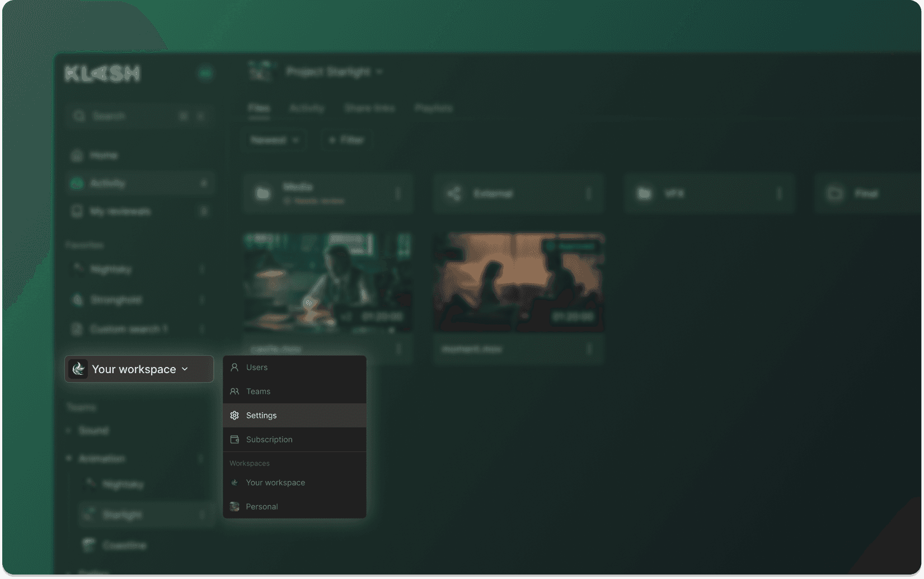This screenshot has width=924, height=579.
Task: Open the External shared folder
Action: (518, 194)
